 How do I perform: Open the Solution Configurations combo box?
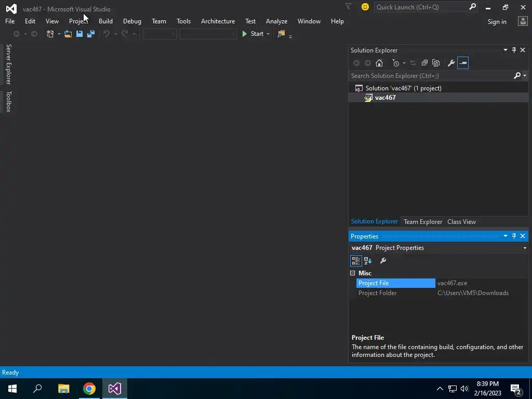click(159, 34)
